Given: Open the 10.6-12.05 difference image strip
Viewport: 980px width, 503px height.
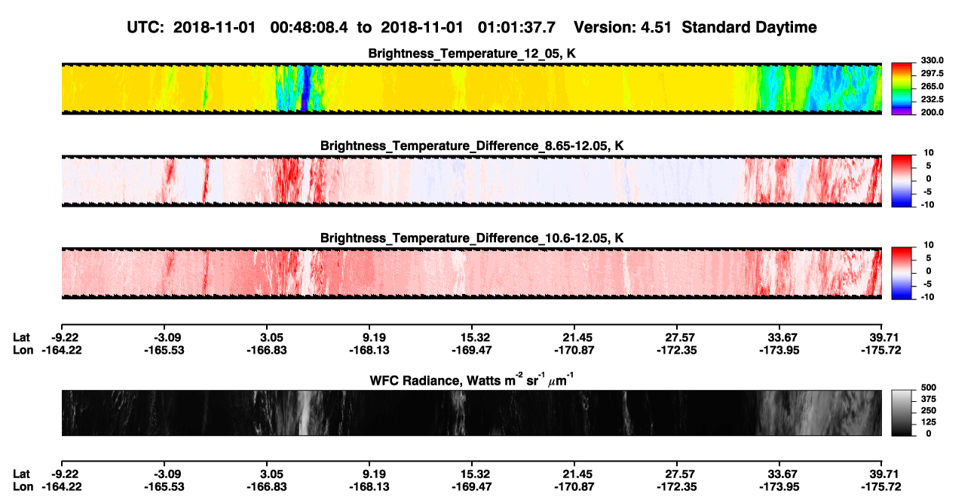Looking at the screenshot, I should coord(471,273).
